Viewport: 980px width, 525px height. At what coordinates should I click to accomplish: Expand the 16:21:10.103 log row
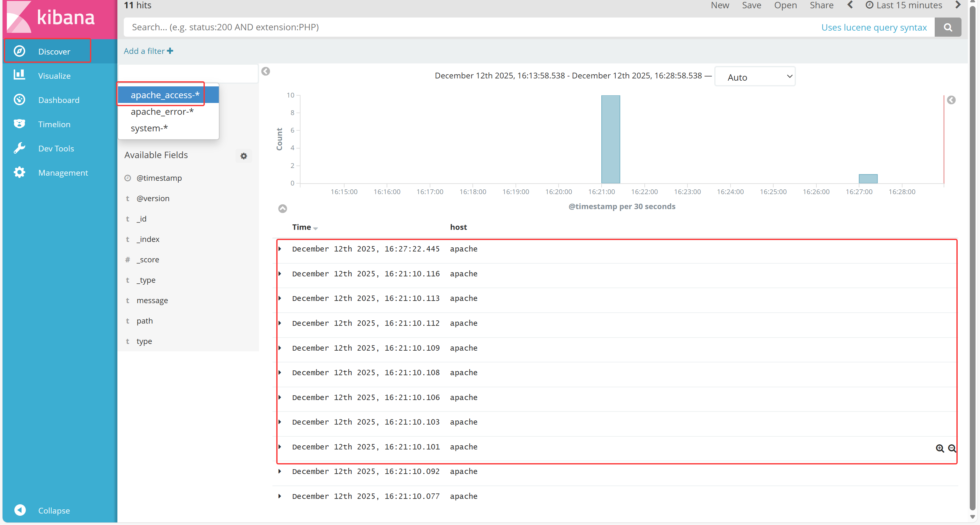(x=280, y=422)
